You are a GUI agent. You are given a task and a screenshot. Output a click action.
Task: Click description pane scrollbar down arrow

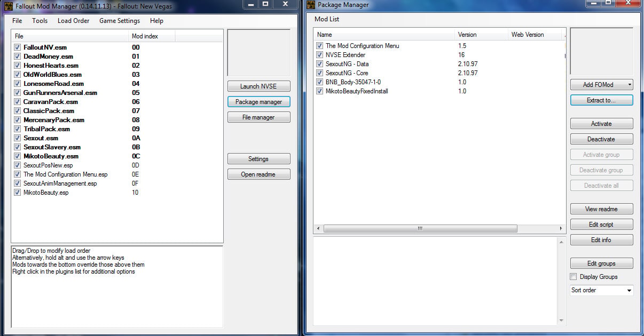point(561,320)
